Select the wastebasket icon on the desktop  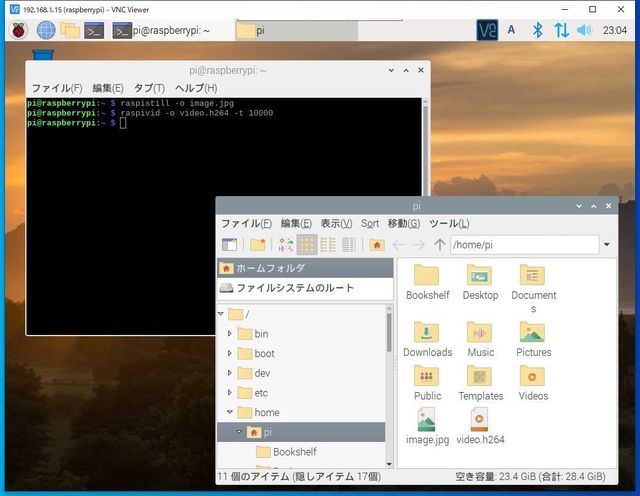tap(43, 55)
